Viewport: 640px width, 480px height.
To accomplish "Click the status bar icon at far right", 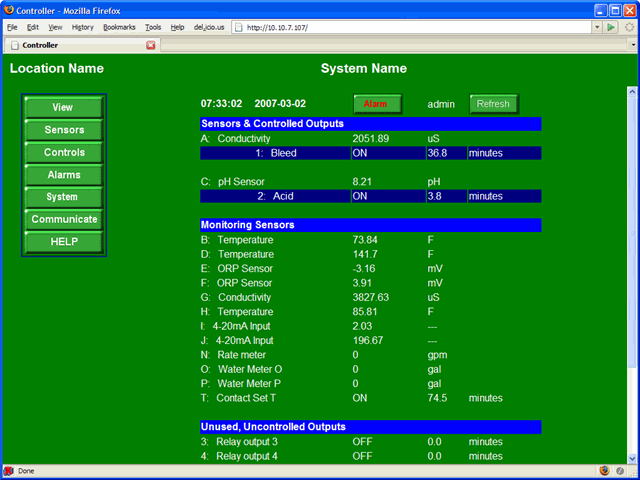I will (x=620, y=470).
